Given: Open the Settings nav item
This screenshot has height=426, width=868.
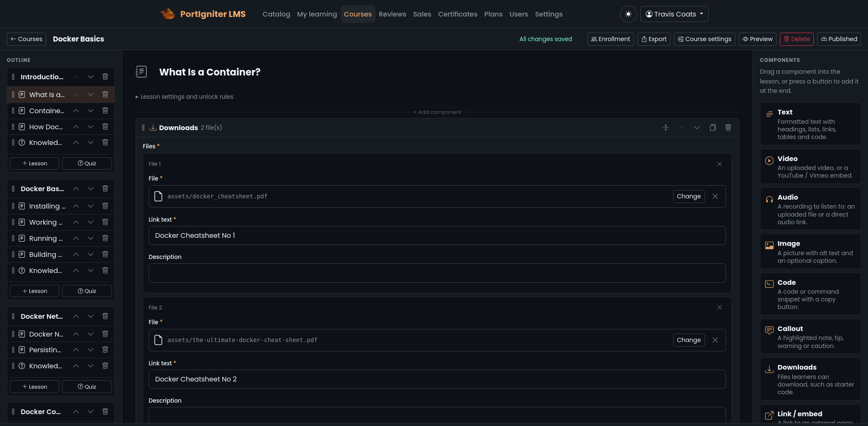Looking at the screenshot, I should coord(548,14).
